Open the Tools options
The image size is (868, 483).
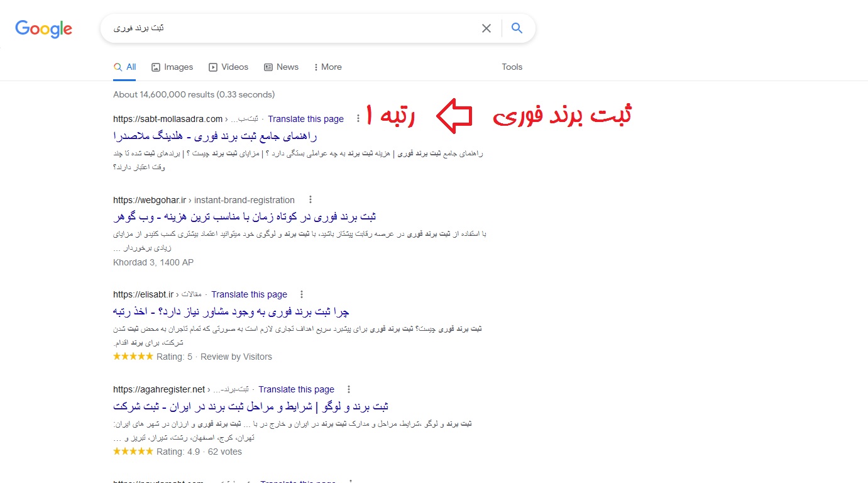[x=512, y=67]
